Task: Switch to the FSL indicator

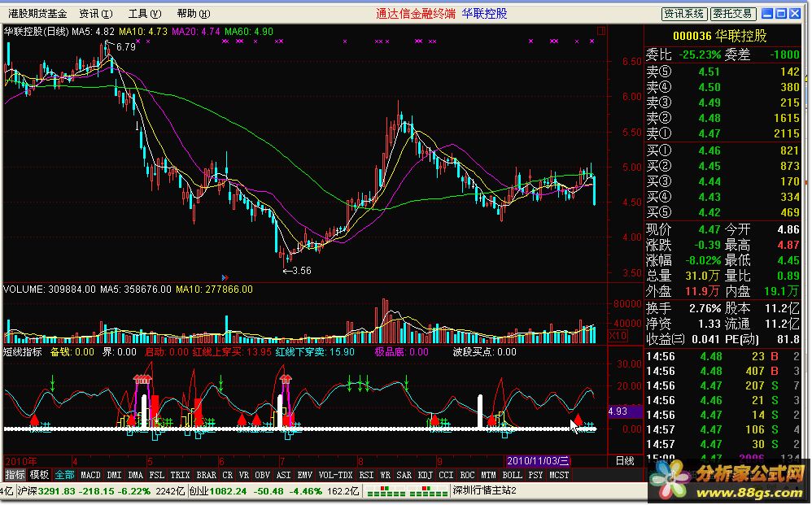Action: click(156, 475)
